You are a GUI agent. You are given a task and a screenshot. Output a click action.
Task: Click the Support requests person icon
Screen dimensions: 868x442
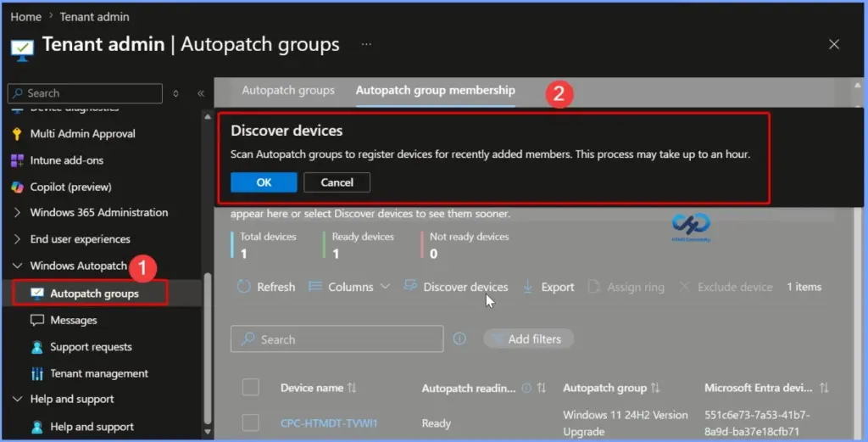coord(37,347)
